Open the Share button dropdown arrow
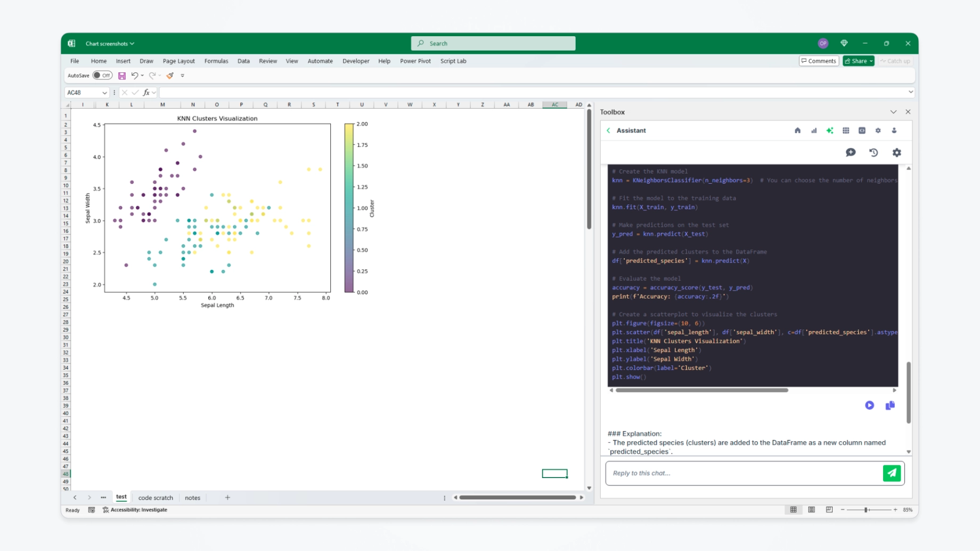The width and height of the screenshot is (980, 551). coord(871,61)
